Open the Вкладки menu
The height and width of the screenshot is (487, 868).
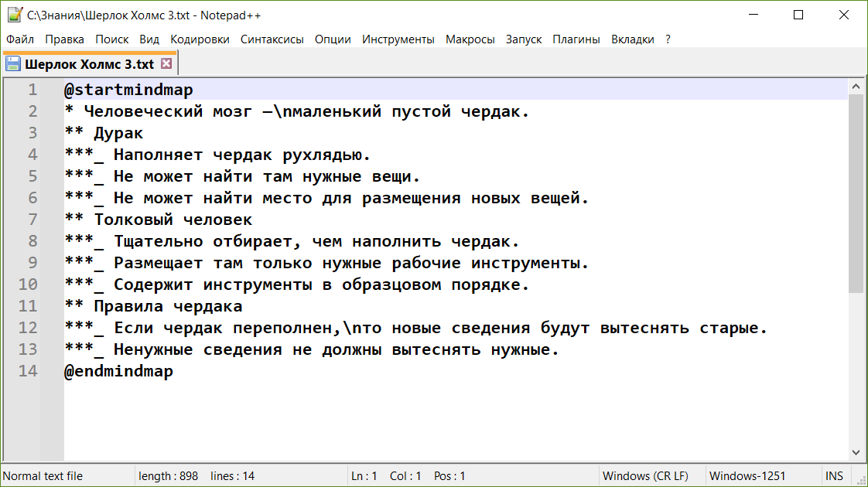point(633,39)
